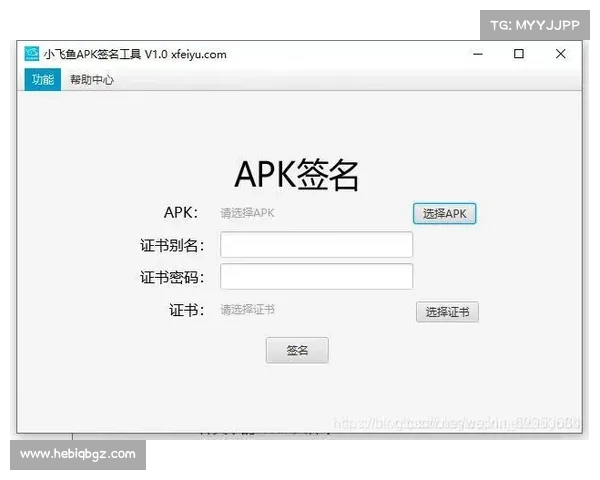
Task: Click the APK签名 heading
Action: 297,175
